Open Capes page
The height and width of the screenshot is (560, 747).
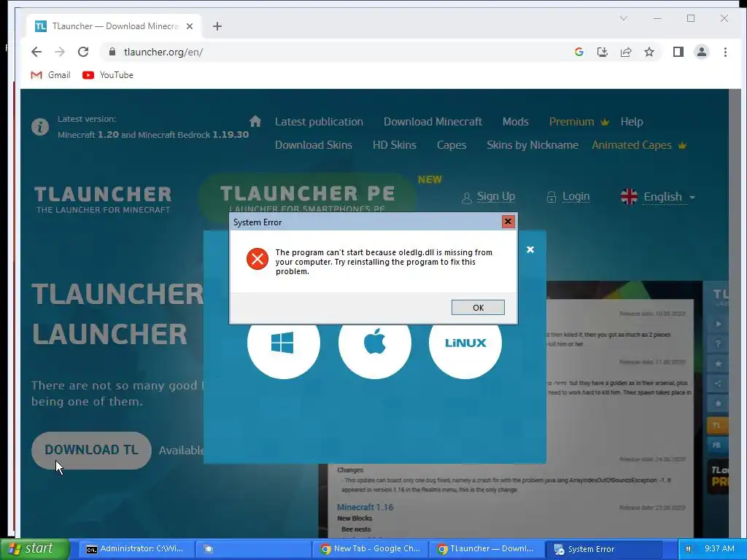pyautogui.click(x=451, y=145)
